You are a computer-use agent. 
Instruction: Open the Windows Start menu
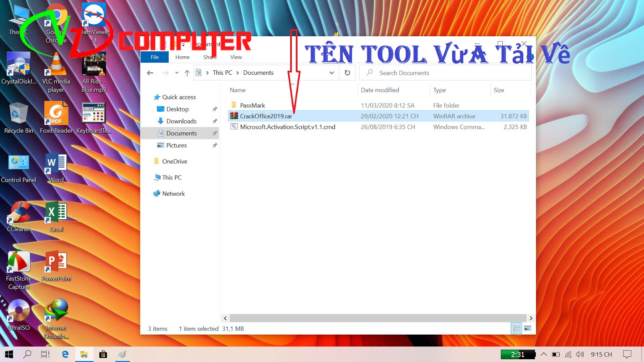pos(9,354)
